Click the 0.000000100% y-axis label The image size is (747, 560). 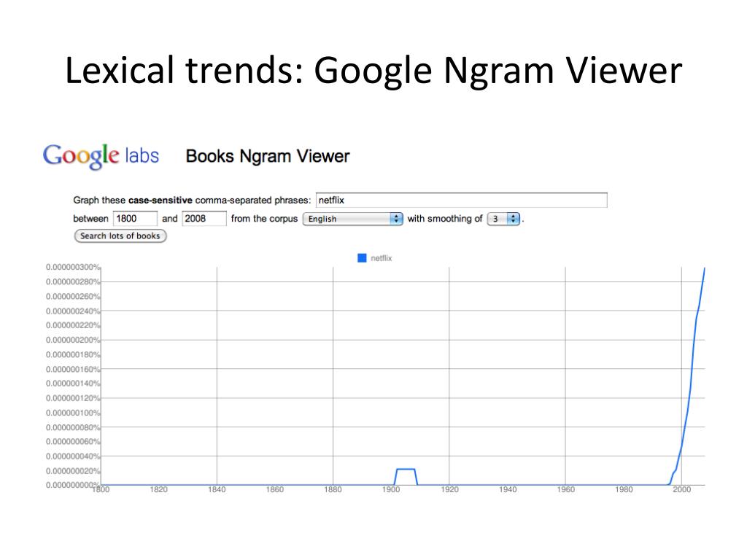pyautogui.click(x=73, y=413)
